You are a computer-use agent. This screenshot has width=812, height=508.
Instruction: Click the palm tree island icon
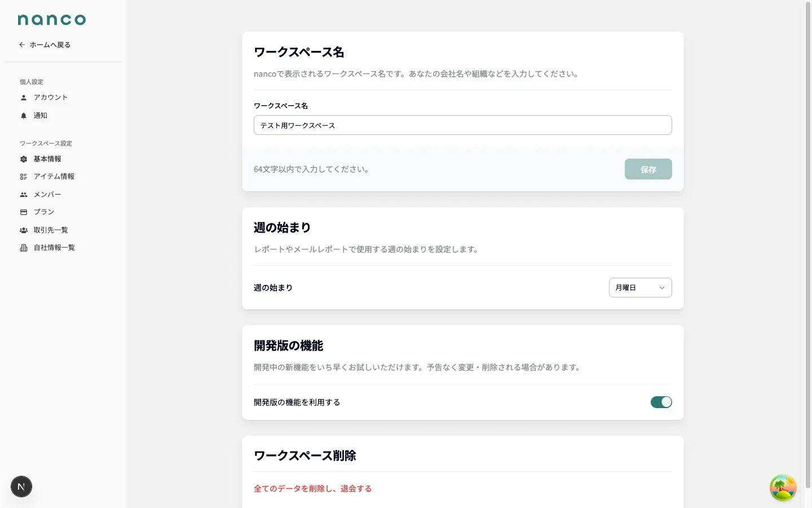pyautogui.click(x=783, y=488)
